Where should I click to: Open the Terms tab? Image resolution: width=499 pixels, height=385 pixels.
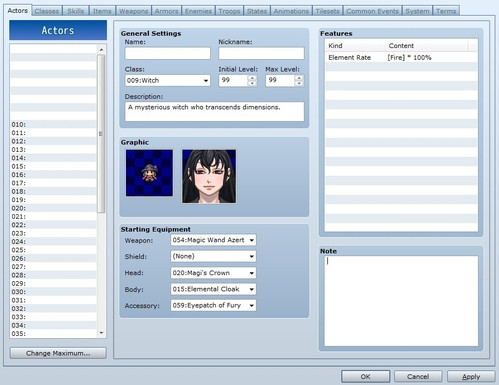(446, 11)
